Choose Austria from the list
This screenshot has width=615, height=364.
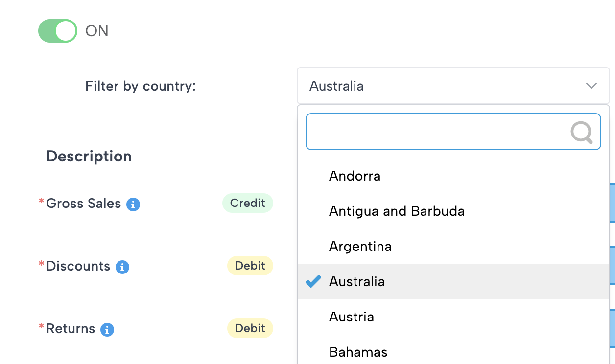352,317
